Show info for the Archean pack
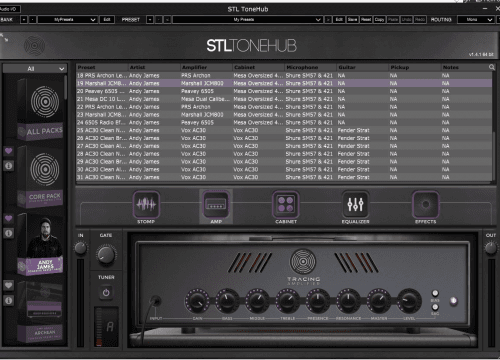Viewport: 500px width, 360px height. [9, 300]
